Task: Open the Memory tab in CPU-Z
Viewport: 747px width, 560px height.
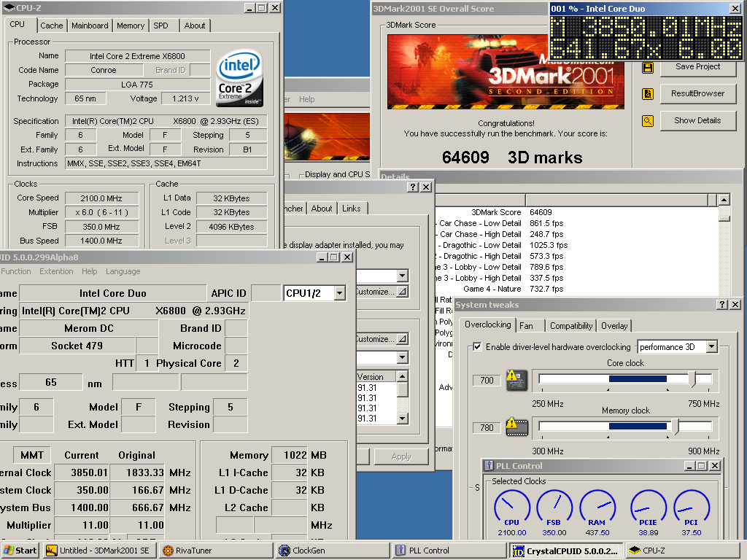Action: [131, 26]
